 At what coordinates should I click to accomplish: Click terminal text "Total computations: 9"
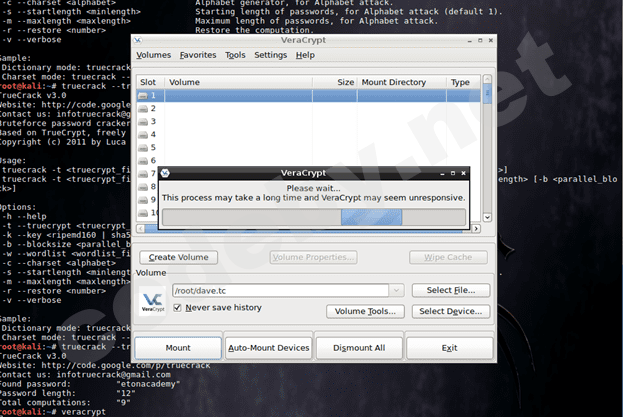tap(65, 402)
